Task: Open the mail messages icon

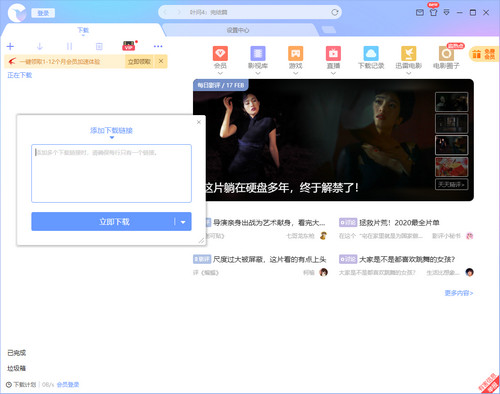Action: (x=420, y=13)
